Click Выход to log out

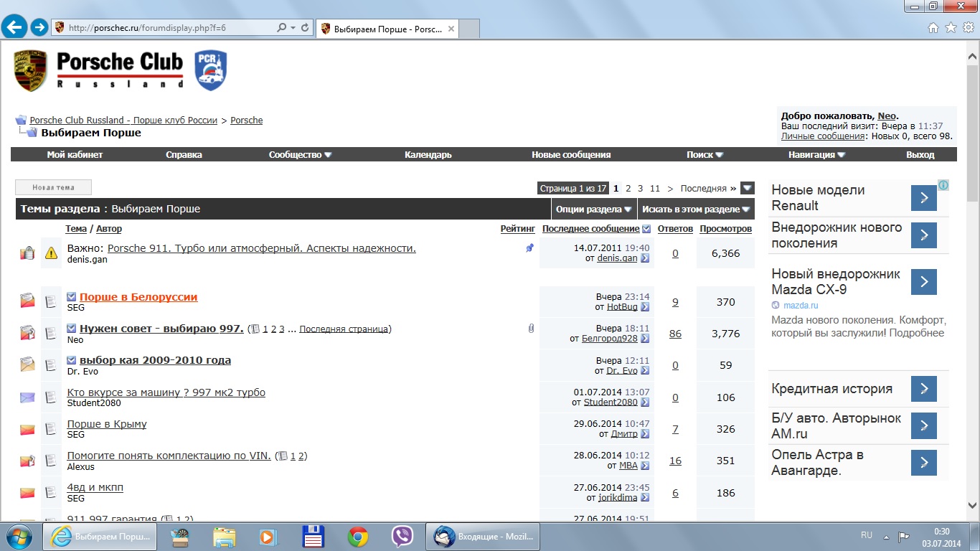tap(920, 155)
